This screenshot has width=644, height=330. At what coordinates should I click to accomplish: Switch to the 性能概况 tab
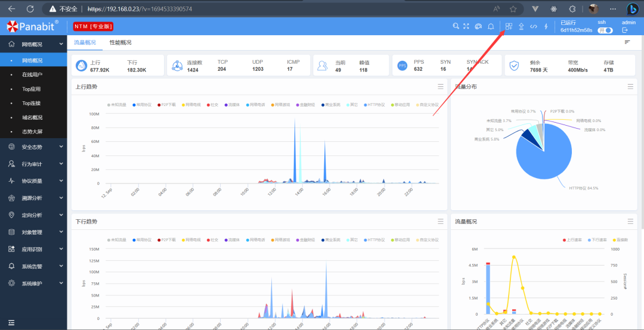(x=120, y=42)
